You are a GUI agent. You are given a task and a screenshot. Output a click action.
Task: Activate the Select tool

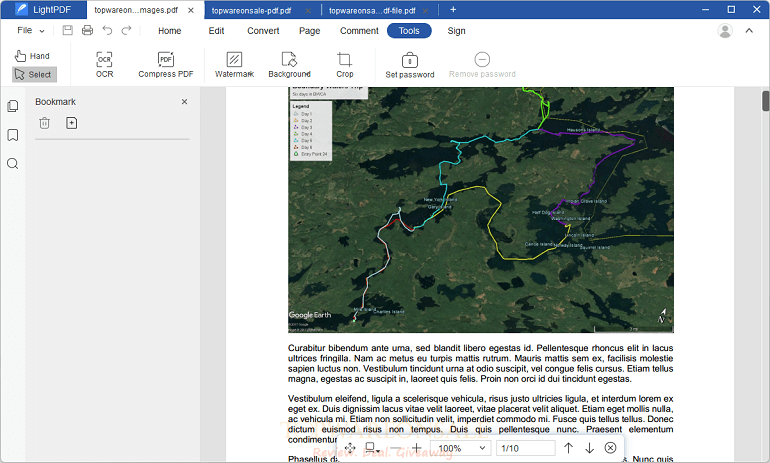tap(34, 75)
